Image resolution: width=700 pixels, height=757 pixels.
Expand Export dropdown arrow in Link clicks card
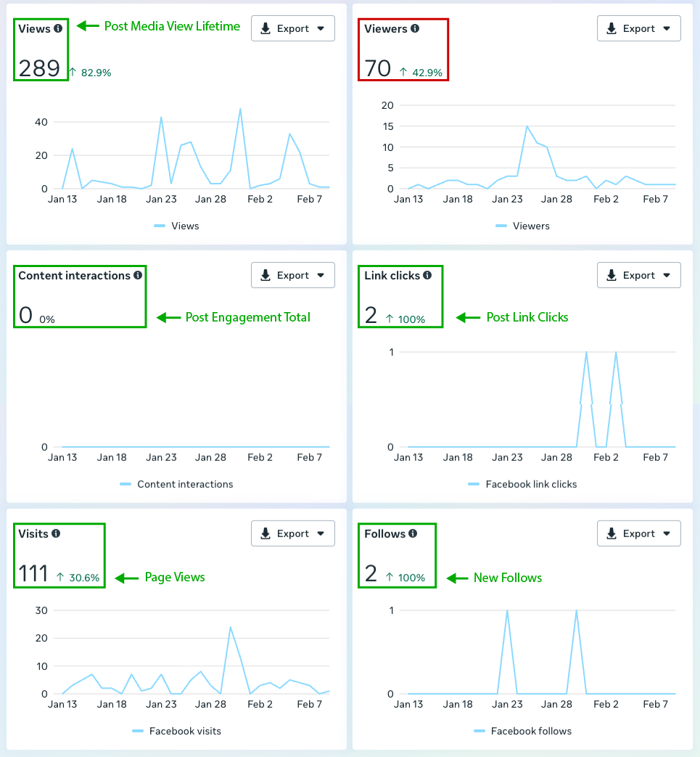pos(667,275)
